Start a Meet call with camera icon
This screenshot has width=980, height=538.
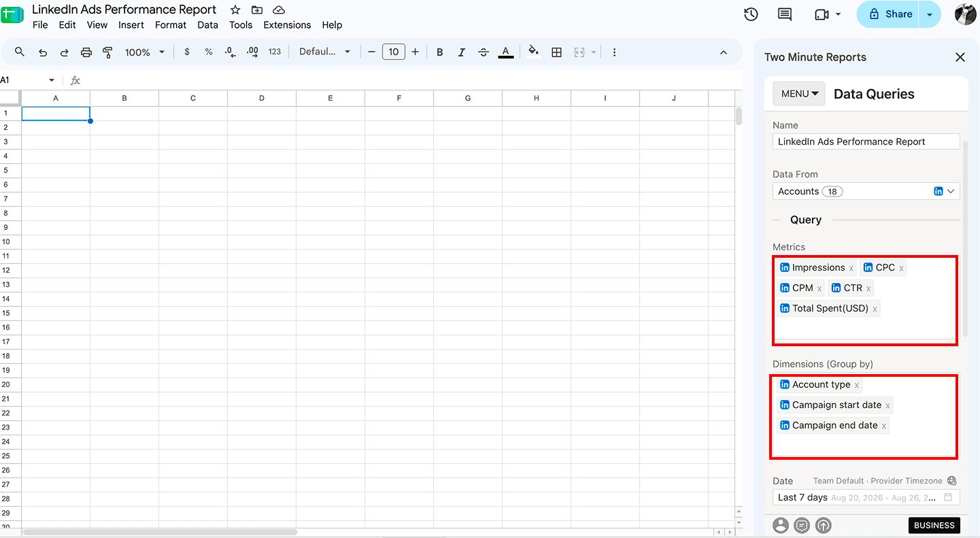pyautogui.click(x=822, y=14)
